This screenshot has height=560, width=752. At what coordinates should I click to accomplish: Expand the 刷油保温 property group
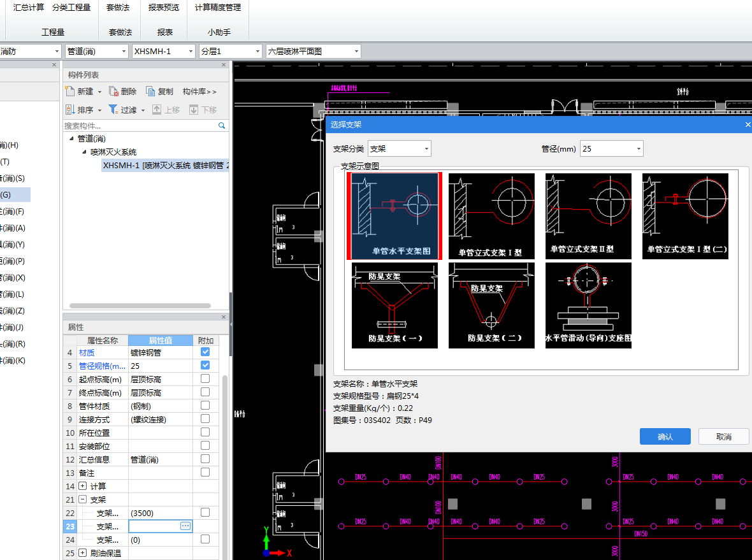[82, 553]
